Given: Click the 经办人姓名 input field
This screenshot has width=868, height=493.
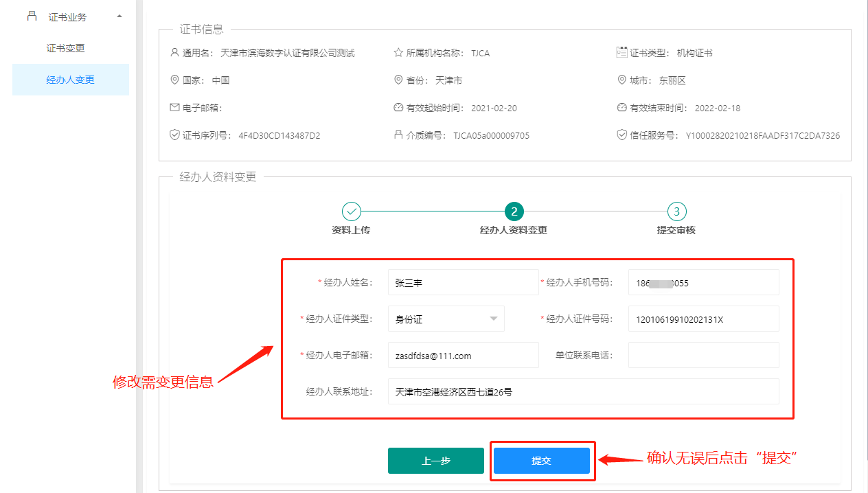Looking at the screenshot, I should 463,282.
